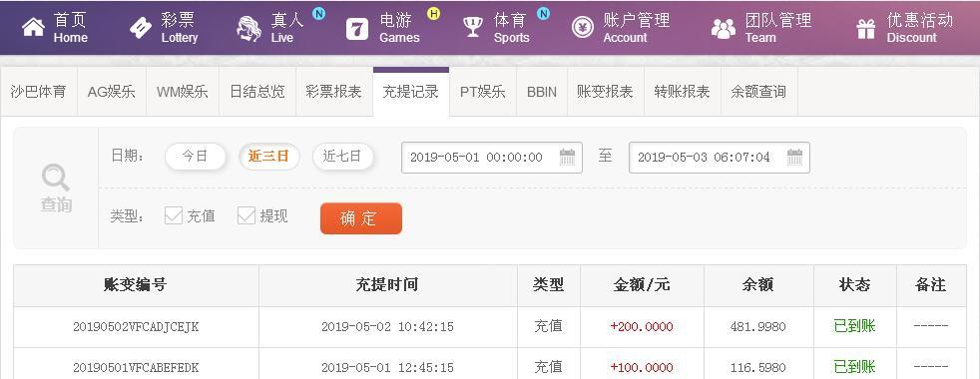
Task: Click 已到账 status in the +100.0000 row
Action: click(854, 366)
